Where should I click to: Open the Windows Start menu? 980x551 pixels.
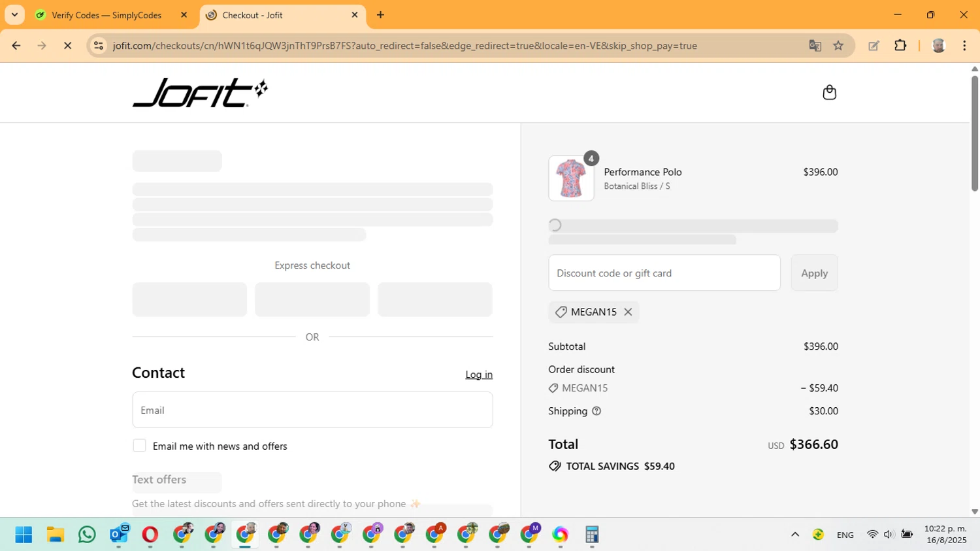point(24,535)
